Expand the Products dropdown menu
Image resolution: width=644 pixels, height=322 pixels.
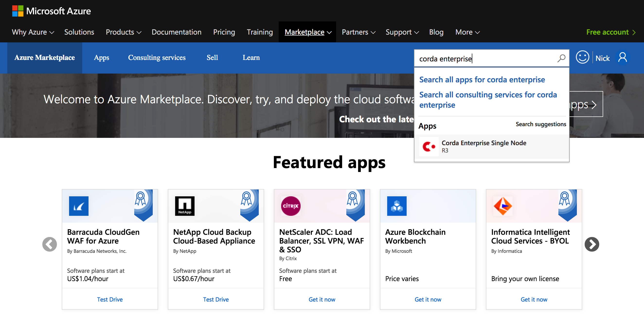tap(124, 32)
